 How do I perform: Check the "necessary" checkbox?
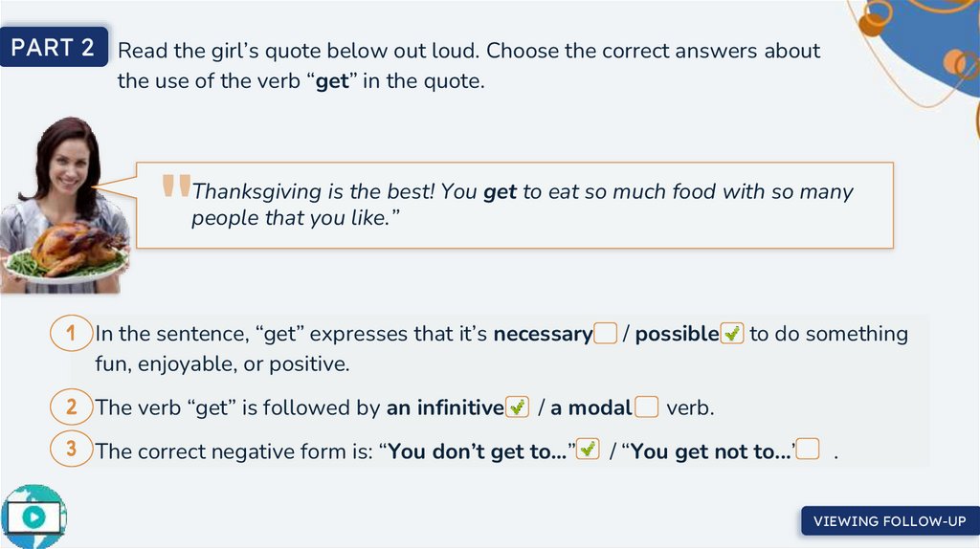pyautogui.click(x=605, y=334)
